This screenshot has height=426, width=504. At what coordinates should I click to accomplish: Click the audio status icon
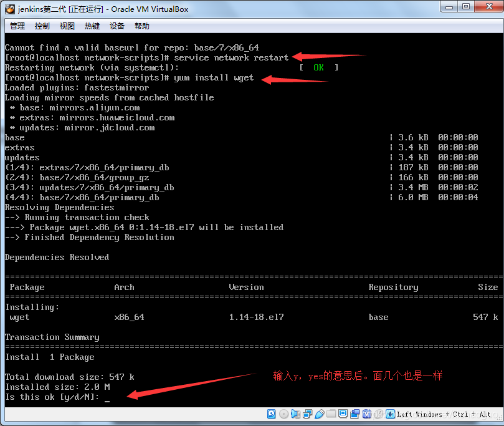295,414
